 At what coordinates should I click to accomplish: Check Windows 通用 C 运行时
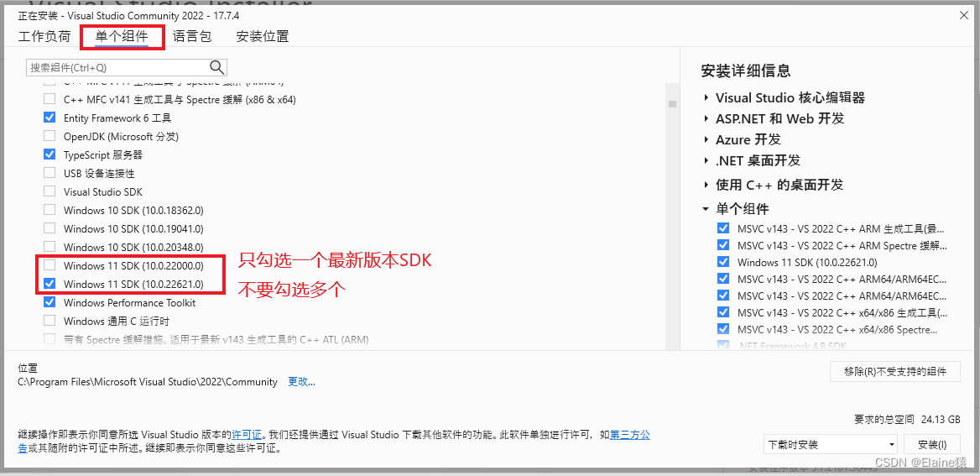tap(50, 321)
